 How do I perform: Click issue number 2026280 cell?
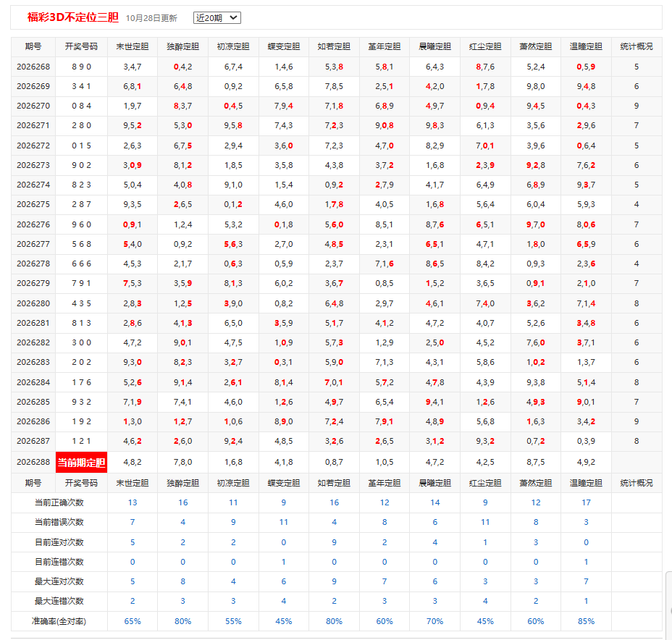tap(33, 303)
